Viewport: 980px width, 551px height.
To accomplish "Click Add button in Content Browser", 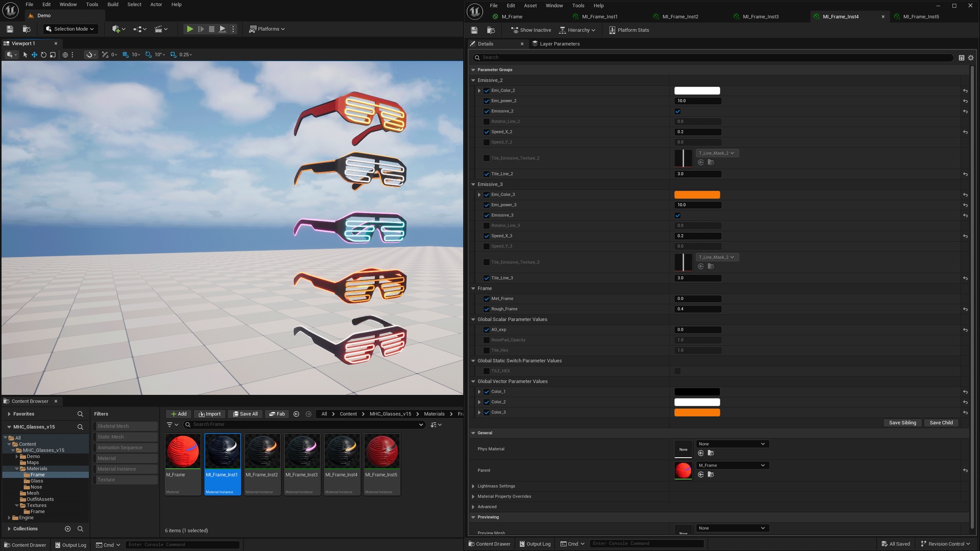I will click(x=179, y=414).
